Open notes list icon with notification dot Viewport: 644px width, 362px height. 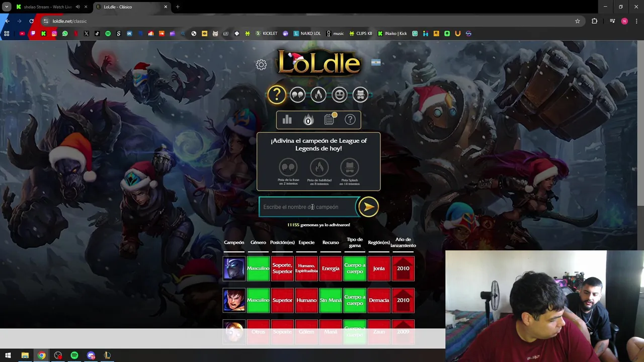[x=329, y=120]
